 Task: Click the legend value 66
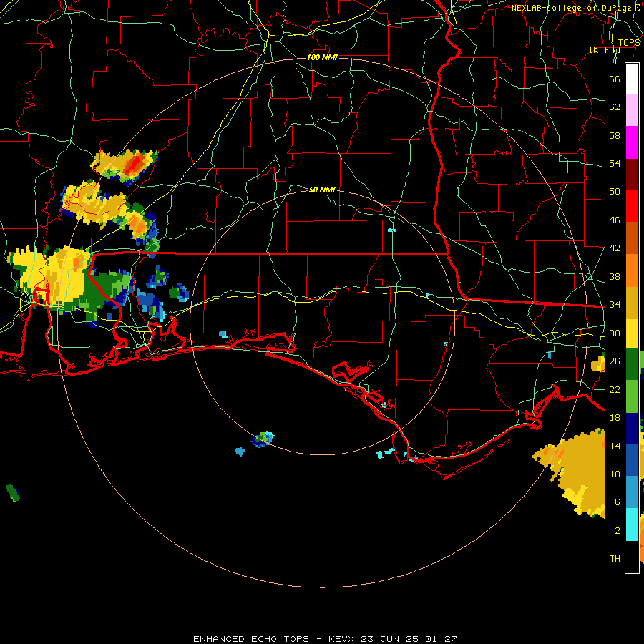[615, 79]
